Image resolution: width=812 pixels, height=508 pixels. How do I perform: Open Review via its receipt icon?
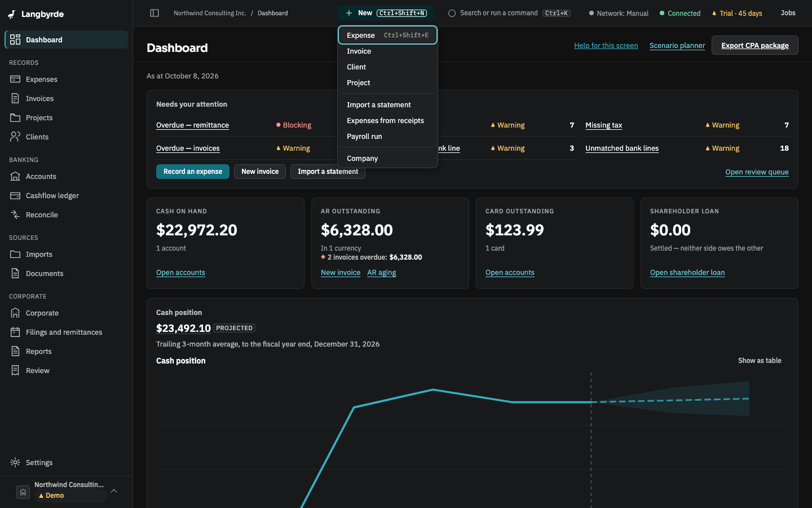point(15,370)
